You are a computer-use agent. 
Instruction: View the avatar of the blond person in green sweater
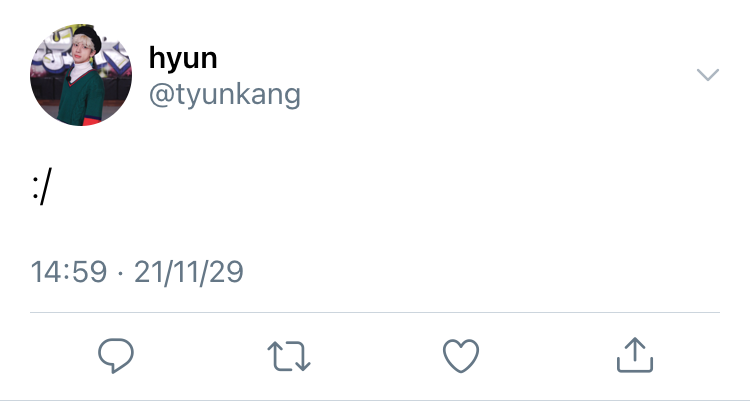pos(81,75)
